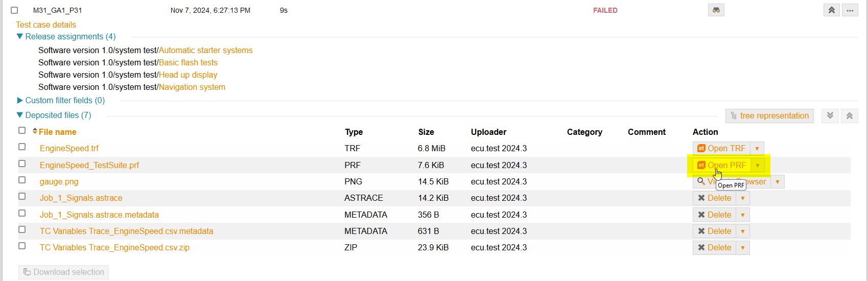Image resolution: width=868 pixels, height=281 pixels.
Task: Delete TC Variables Trace_EngineSpeed.csv.zip file
Action: 714,248
